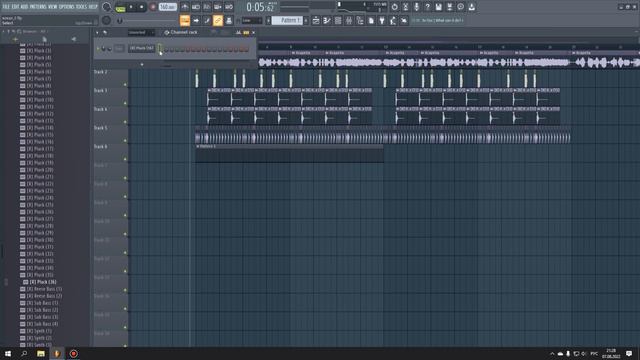640x360 pixels.
Task: Click the Play transport button
Action: tap(131, 7)
